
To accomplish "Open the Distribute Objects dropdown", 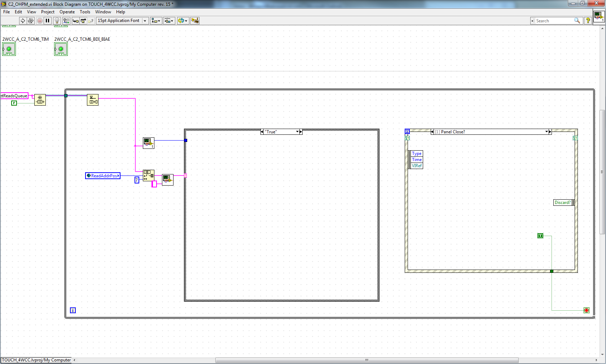I will (x=169, y=21).
